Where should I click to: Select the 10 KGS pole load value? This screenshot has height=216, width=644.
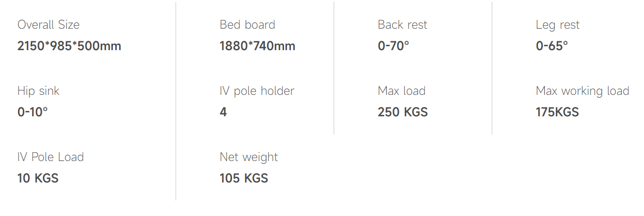[38, 179]
